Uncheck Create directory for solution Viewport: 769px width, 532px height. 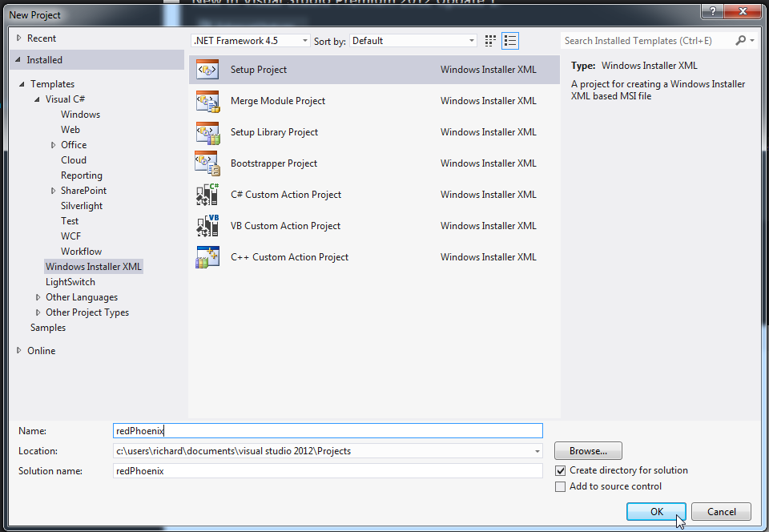click(560, 471)
